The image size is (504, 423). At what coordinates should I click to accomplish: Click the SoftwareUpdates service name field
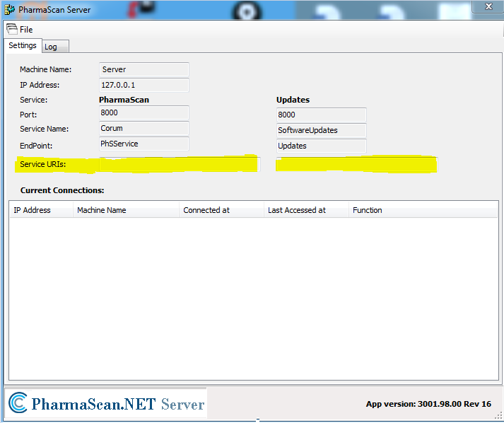pyautogui.click(x=321, y=130)
